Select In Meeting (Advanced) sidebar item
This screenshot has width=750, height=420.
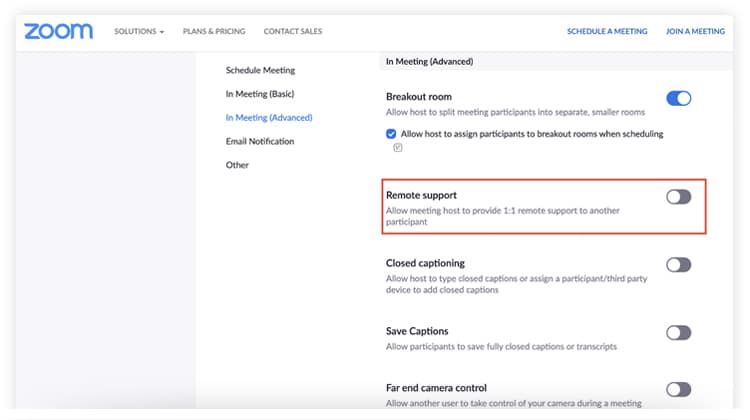pos(269,118)
